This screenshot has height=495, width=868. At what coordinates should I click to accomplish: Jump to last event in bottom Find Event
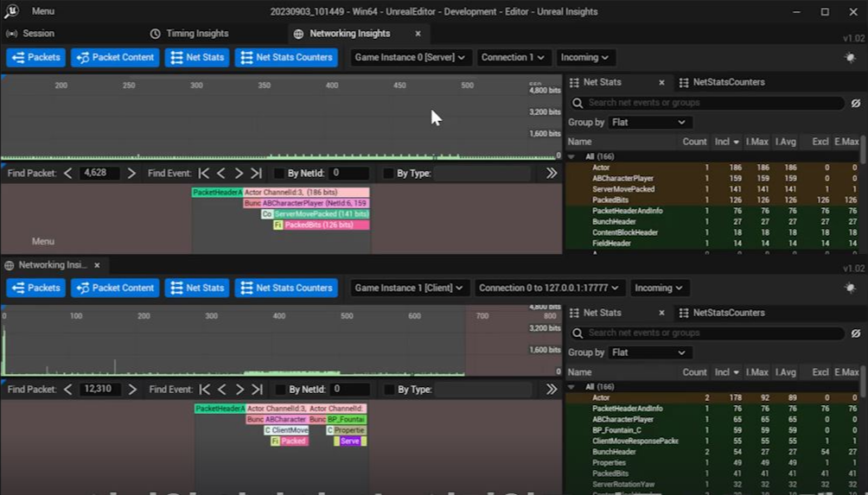[x=257, y=390]
